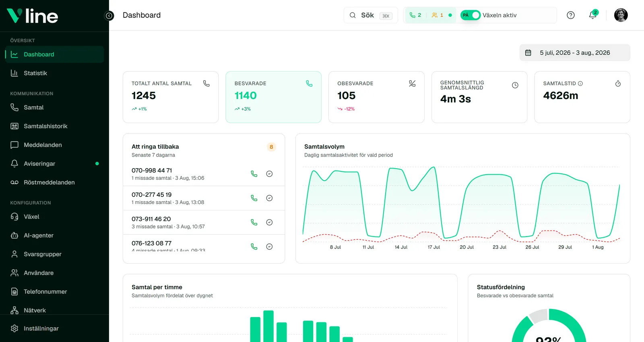Open AI-agenter in the sidebar
This screenshot has width=644, height=342.
[54, 235]
